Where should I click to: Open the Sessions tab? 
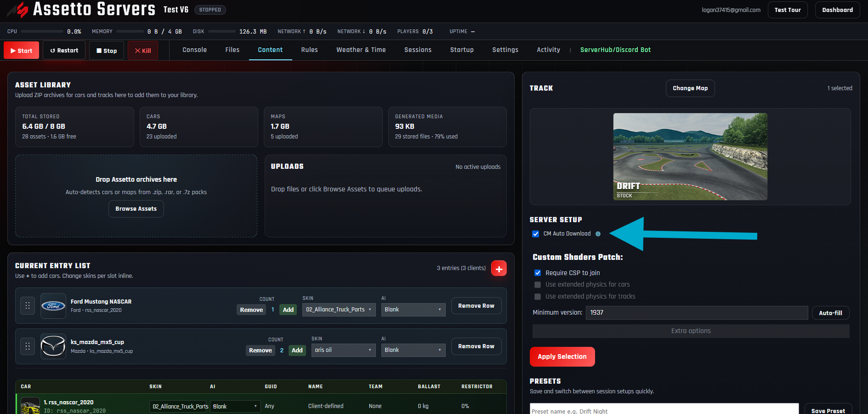tap(418, 50)
